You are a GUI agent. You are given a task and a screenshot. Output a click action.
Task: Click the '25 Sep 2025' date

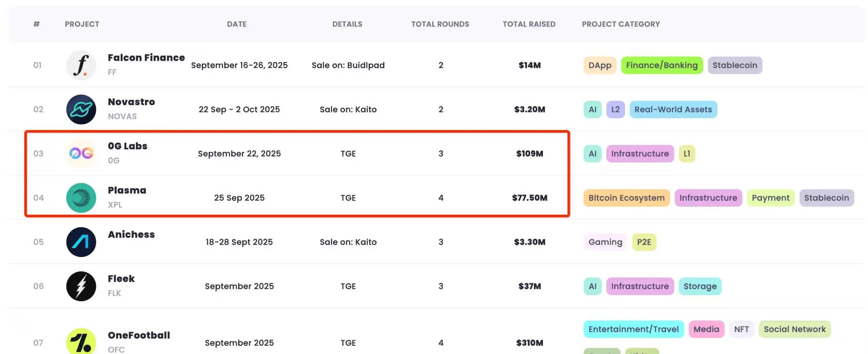[239, 197]
